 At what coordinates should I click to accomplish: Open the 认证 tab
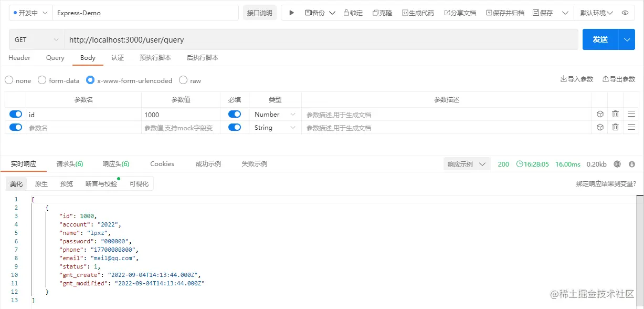pos(118,58)
